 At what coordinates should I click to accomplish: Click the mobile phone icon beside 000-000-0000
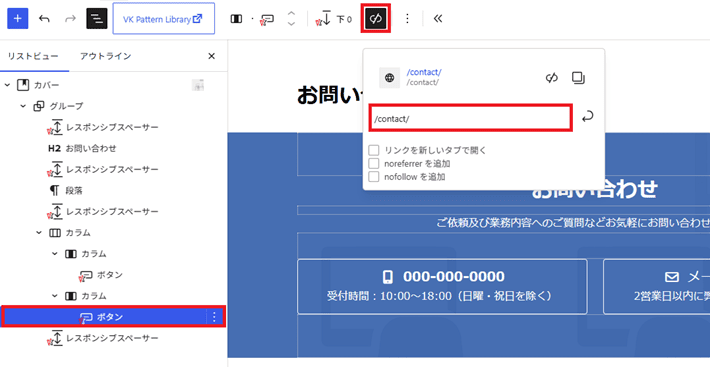[x=388, y=276]
